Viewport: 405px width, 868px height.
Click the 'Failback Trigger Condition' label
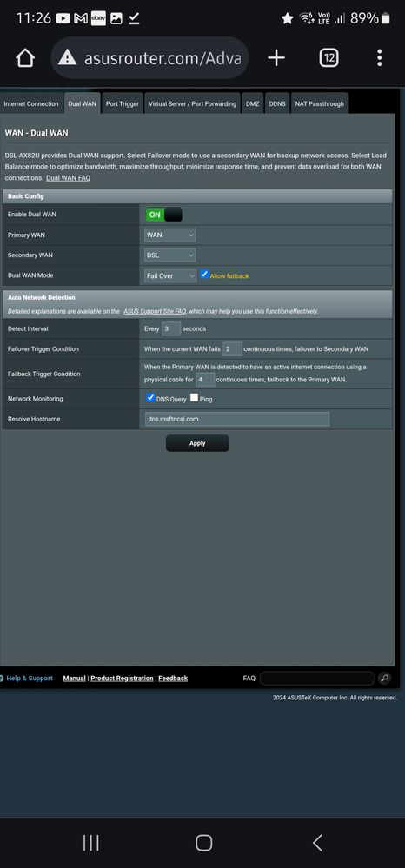point(44,374)
